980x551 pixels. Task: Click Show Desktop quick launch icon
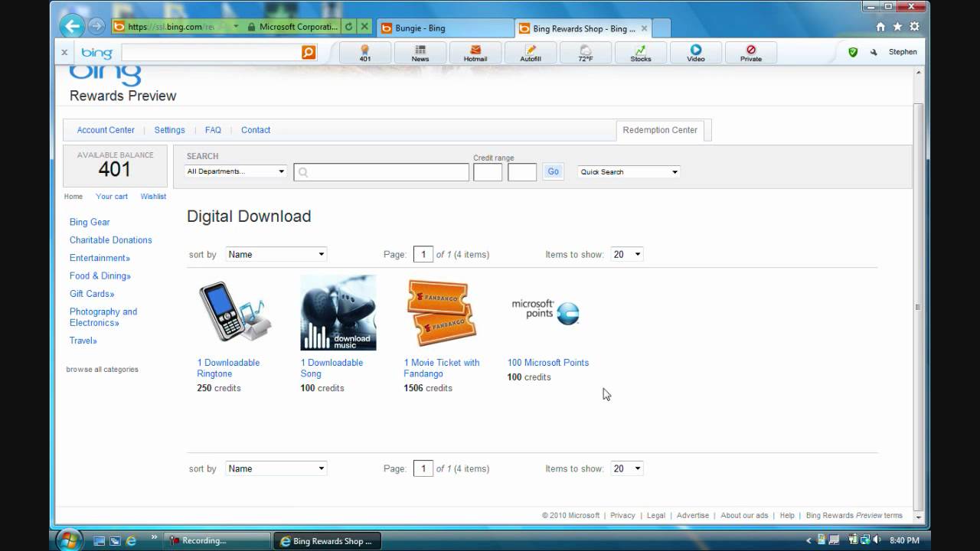(99, 541)
